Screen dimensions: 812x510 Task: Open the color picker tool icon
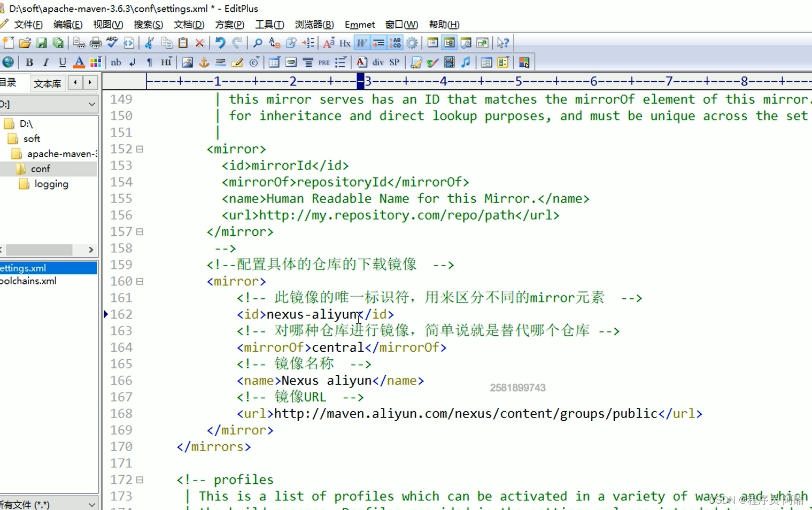tap(524, 62)
